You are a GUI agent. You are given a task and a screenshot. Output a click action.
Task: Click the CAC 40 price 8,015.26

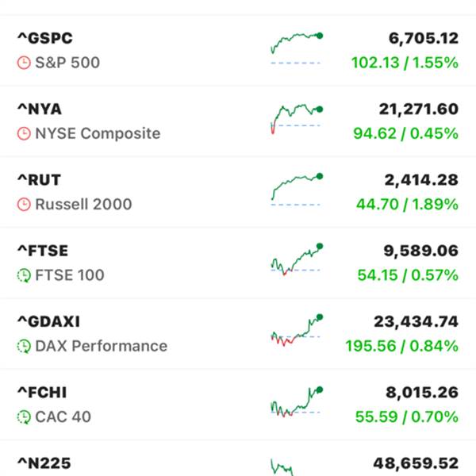[416, 393]
